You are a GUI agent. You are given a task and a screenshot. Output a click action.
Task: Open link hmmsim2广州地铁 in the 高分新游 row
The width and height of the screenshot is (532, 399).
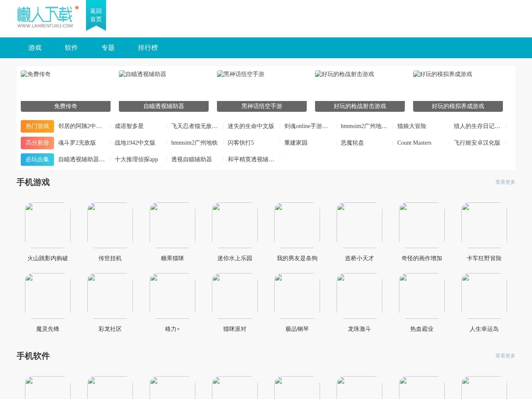click(195, 143)
